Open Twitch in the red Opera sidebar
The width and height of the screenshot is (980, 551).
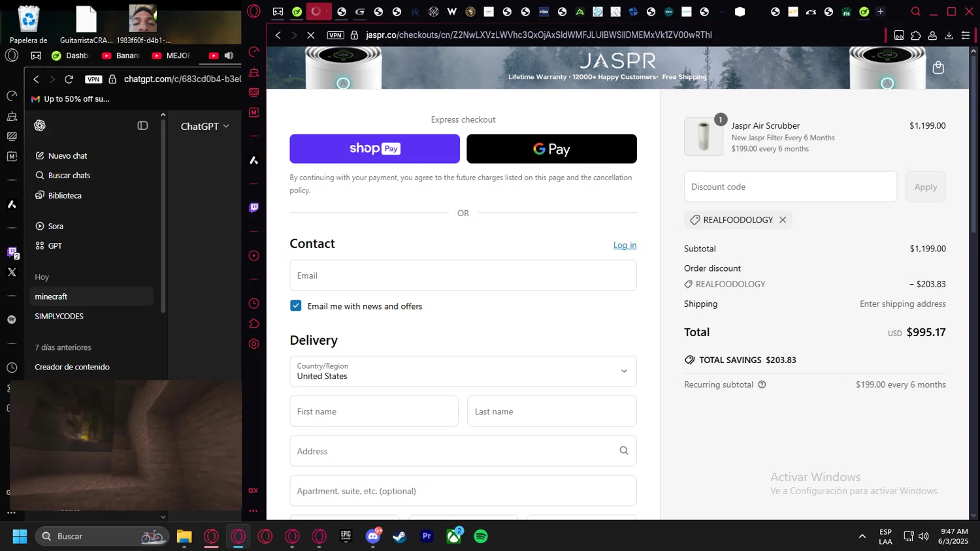tap(254, 208)
